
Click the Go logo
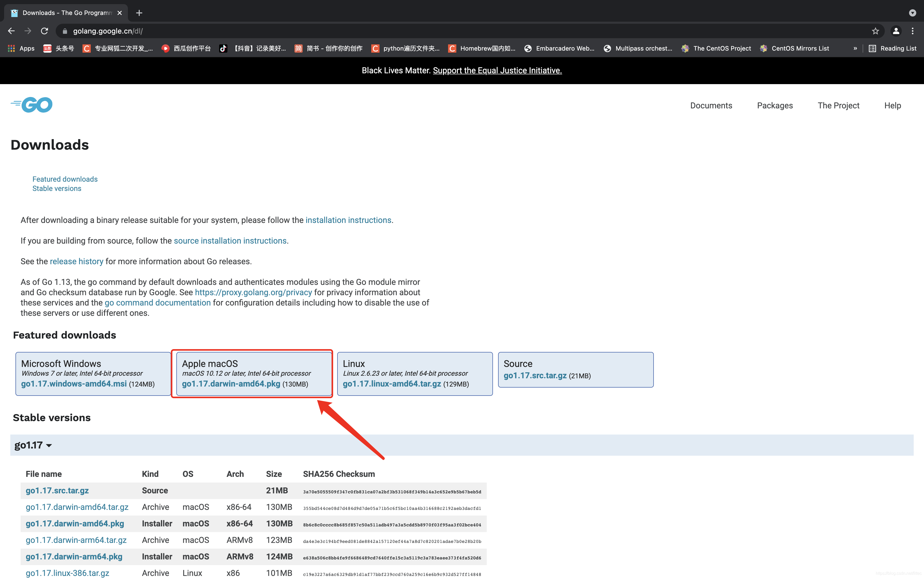pyautogui.click(x=32, y=104)
